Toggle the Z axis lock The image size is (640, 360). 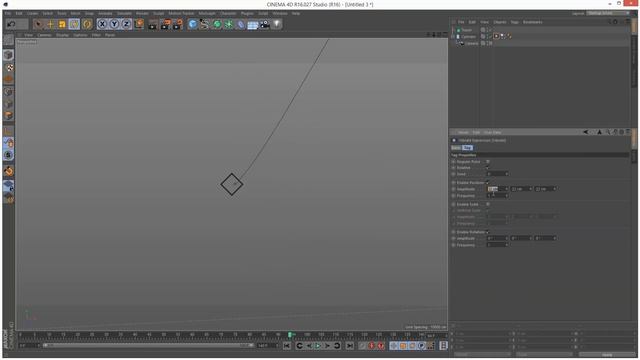(127, 24)
